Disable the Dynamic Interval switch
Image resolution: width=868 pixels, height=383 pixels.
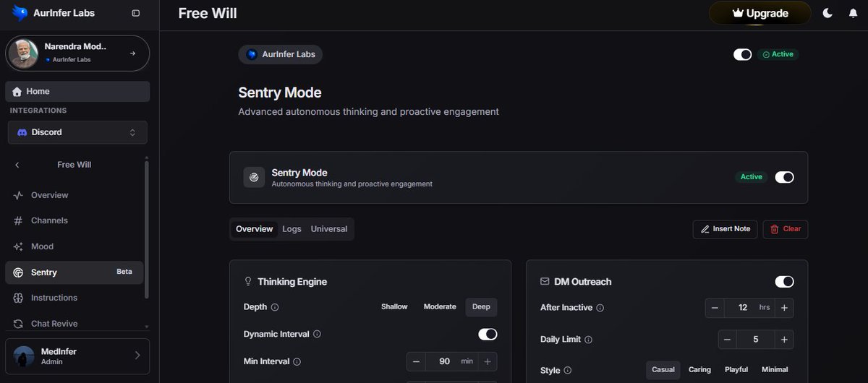click(x=488, y=334)
